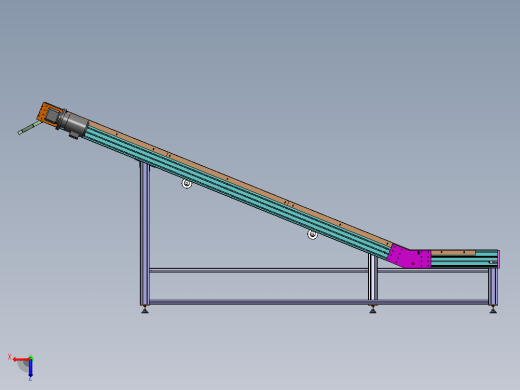Click the middle support leg of frame
The image size is (520, 390).
tap(373, 277)
